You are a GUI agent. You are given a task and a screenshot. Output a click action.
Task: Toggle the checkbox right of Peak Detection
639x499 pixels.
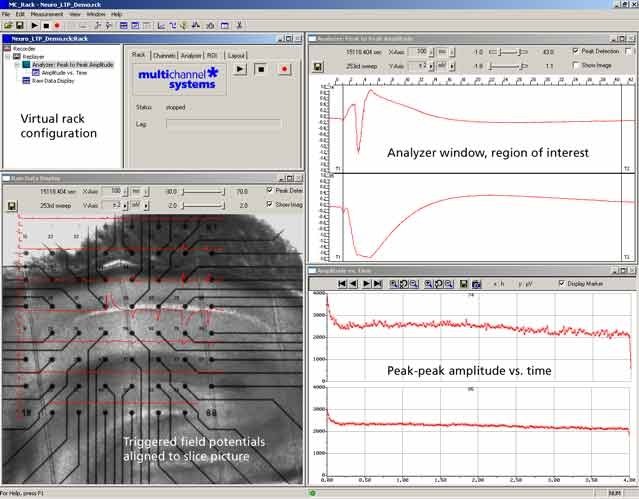coord(628,51)
